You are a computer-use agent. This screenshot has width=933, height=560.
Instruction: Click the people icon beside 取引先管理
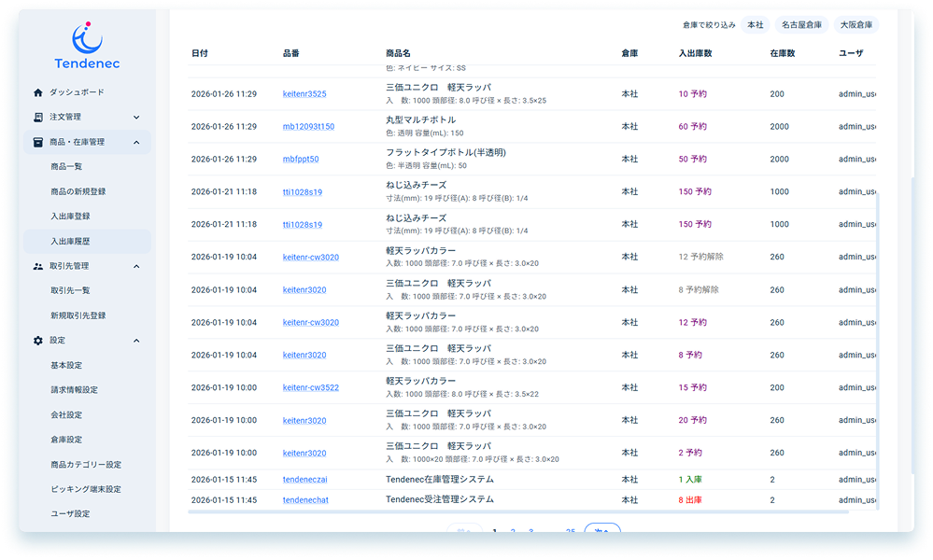click(38, 266)
